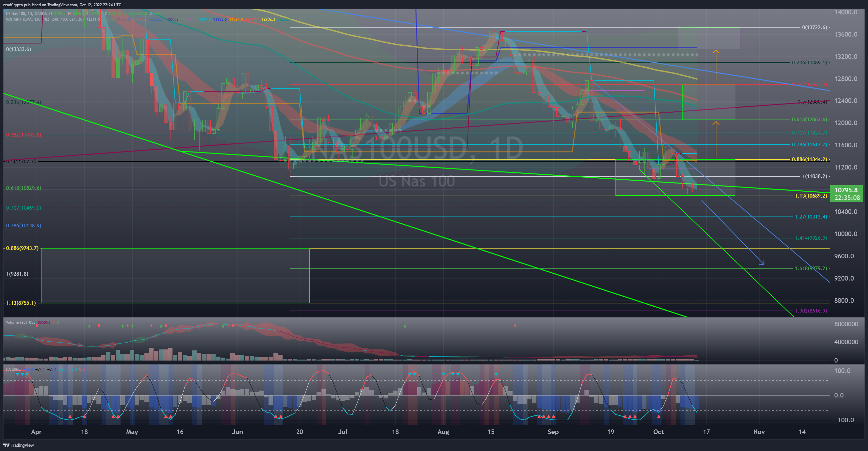This screenshot has height=451, width=868.
Task: Click the left fib label 0.5(11307.7)
Action: click(21, 161)
